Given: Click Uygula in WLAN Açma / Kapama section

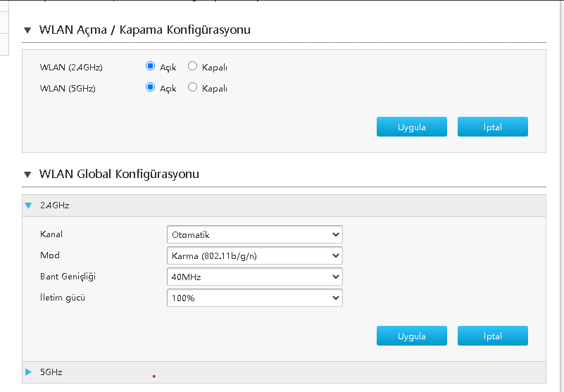Looking at the screenshot, I should [412, 127].
